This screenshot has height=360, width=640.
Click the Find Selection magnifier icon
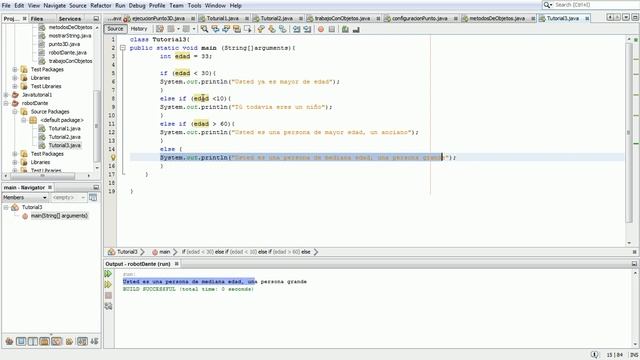pos(204,29)
